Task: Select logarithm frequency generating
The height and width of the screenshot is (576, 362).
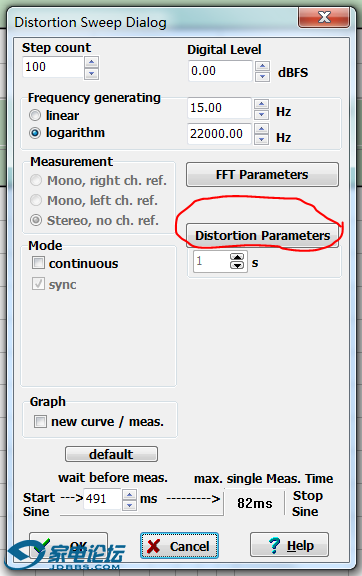Action: 35,133
